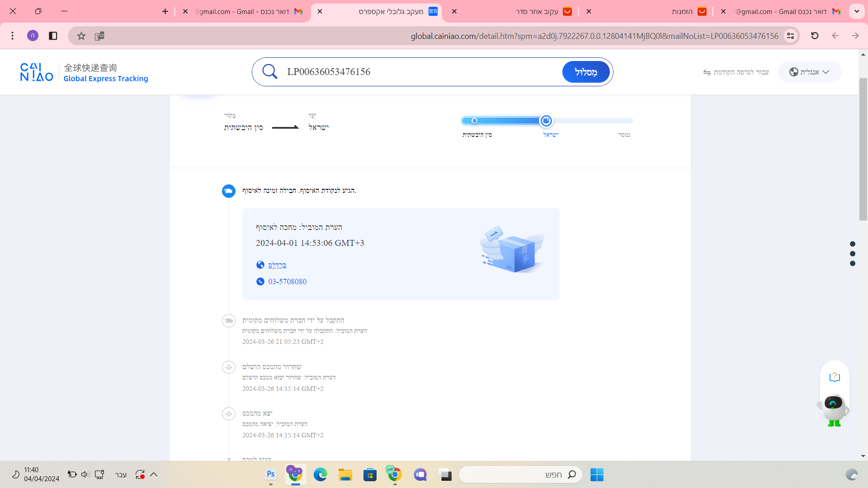The height and width of the screenshot is (488, 868).
Task: Click the blue truck status icon
Action: pyautogui.click(x=229, y=191)
